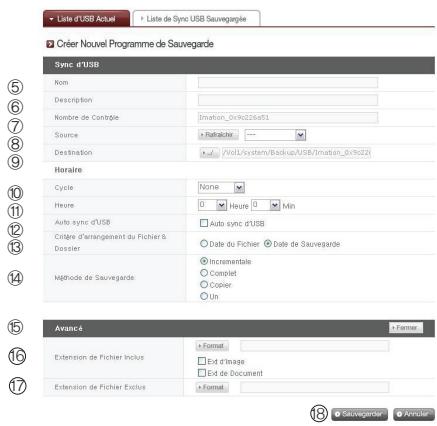The image size is (437, 426).
Task: Select Date du Fichier radio option
Action: point(204,244)
